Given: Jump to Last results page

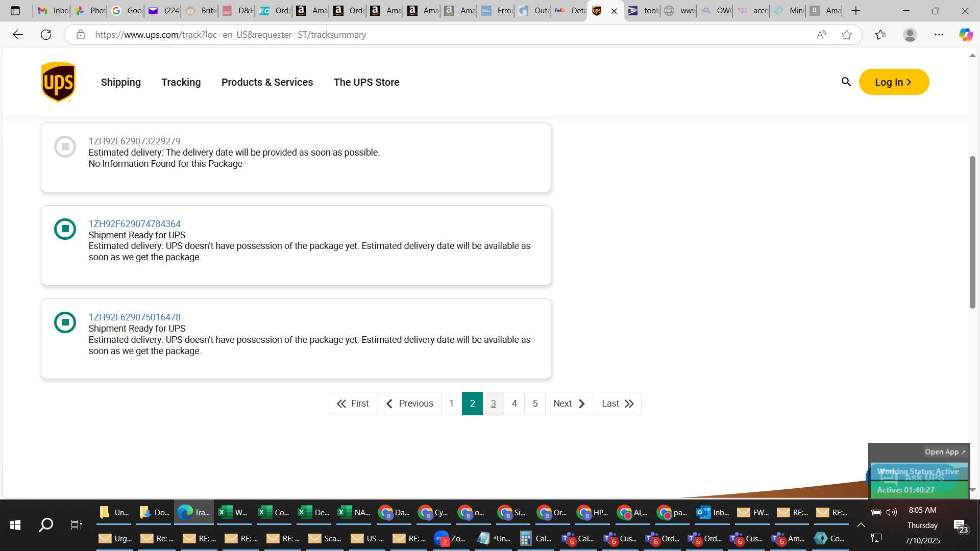Looking at the screenshot, I should pyautogui.click(x=618, y=404).
